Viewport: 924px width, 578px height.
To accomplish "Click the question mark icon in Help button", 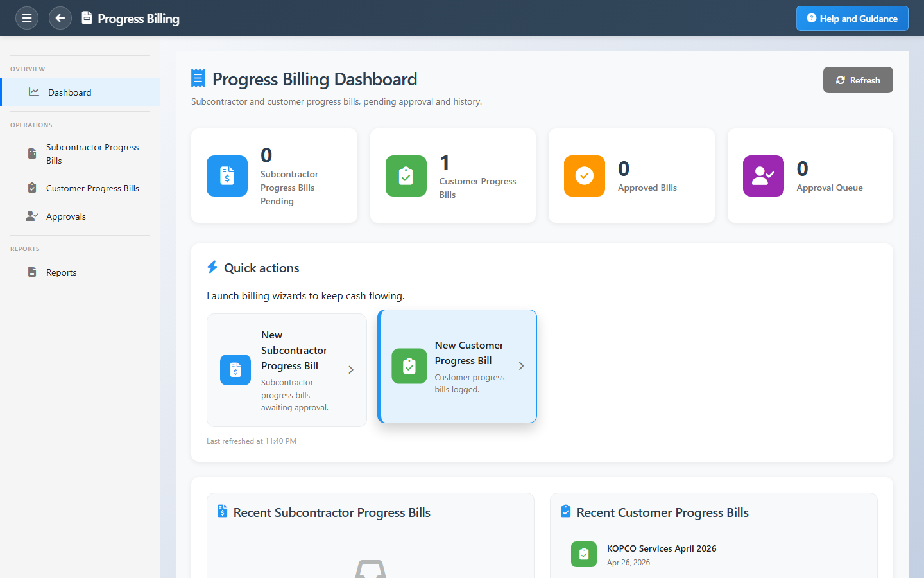I will pyautogui.click(x=812, y=18).
